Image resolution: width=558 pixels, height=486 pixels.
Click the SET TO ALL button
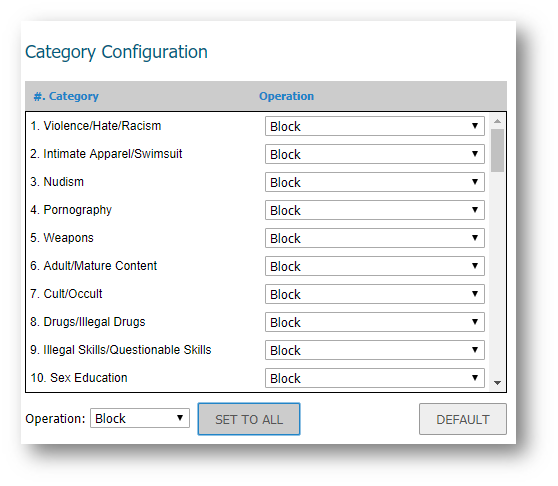click(249, 419)
